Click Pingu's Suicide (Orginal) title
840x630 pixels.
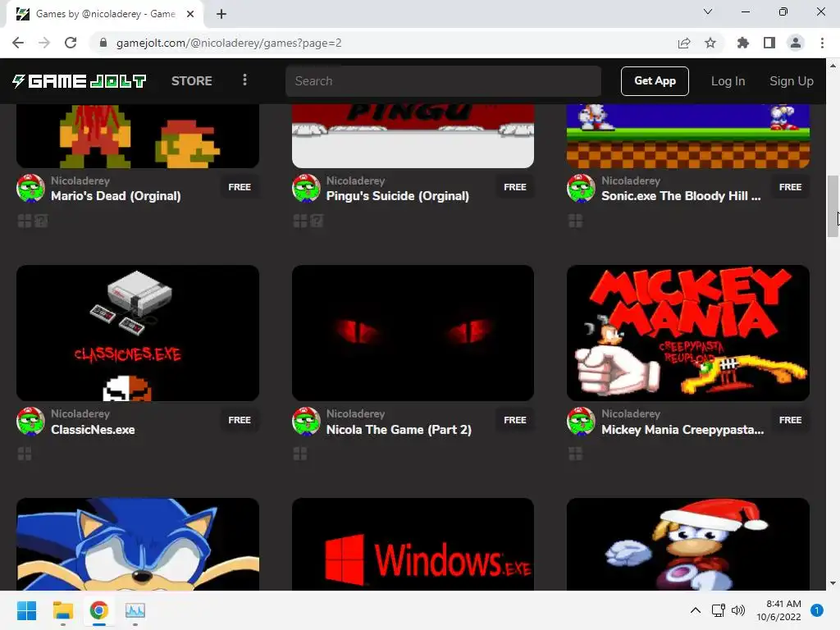[398, 196]
